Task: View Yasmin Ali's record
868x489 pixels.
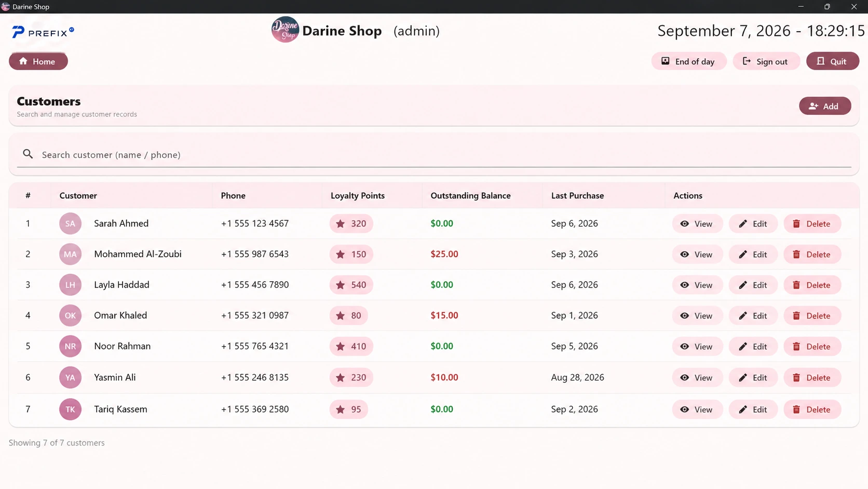Action: pyautogui.click(x=697, y=378)
